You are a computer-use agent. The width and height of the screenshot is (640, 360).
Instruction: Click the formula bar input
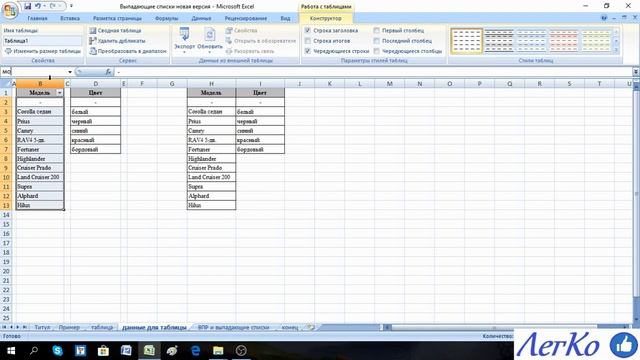point(373,72)
